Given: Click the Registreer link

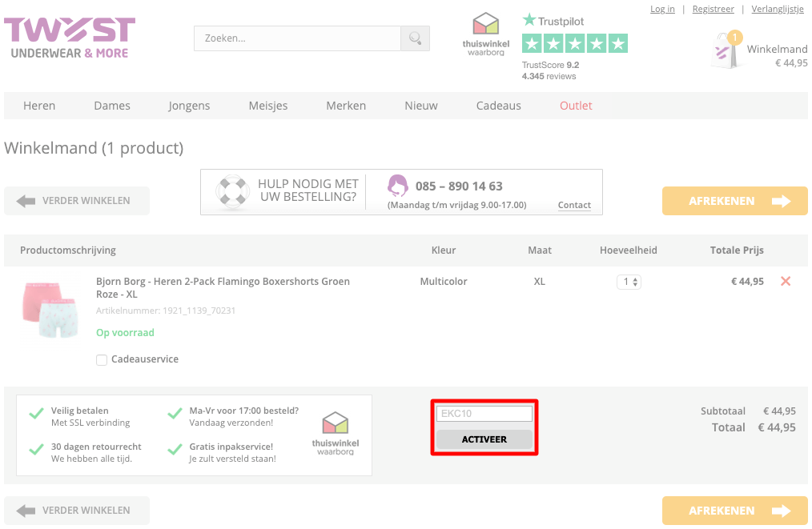Looking at the screenshot, I should point(713,9).
